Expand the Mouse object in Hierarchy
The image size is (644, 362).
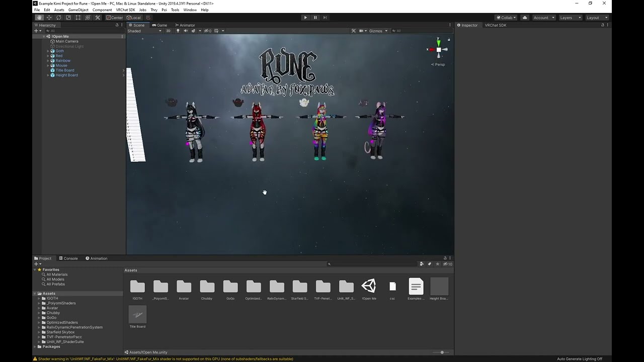[x=48, y=65]
